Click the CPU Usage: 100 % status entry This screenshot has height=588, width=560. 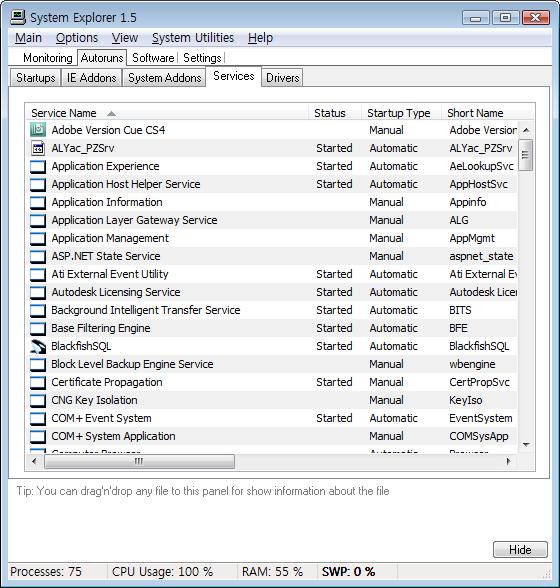pyautogui.click(x=162, y=572)
